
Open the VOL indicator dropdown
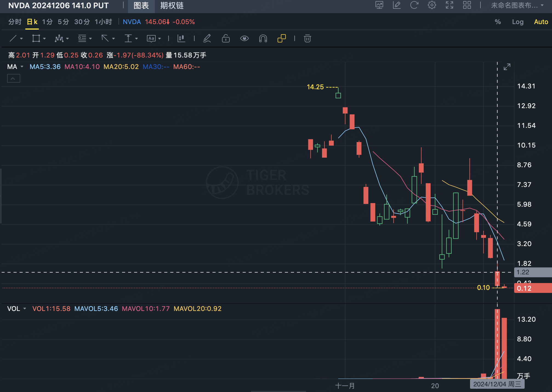[x=25, y=309]
